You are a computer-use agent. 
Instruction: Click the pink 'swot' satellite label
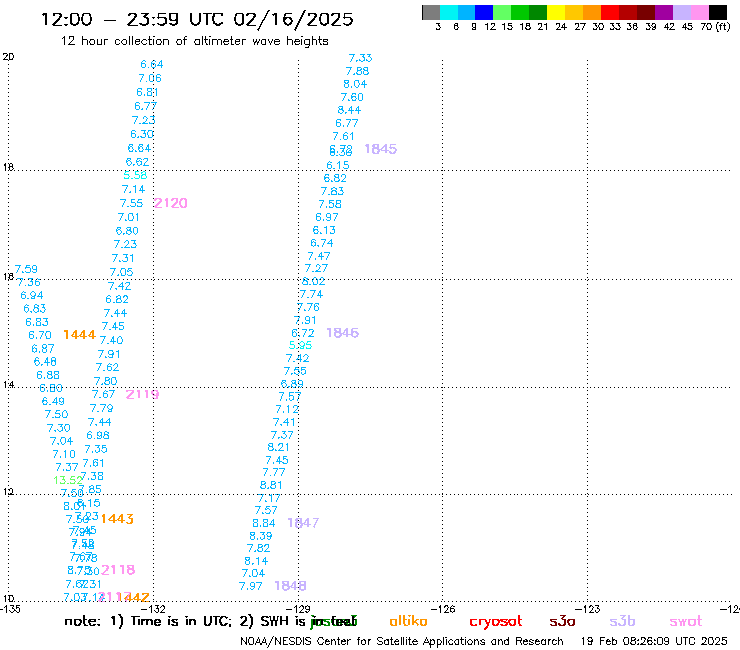(x=686, y=622)
